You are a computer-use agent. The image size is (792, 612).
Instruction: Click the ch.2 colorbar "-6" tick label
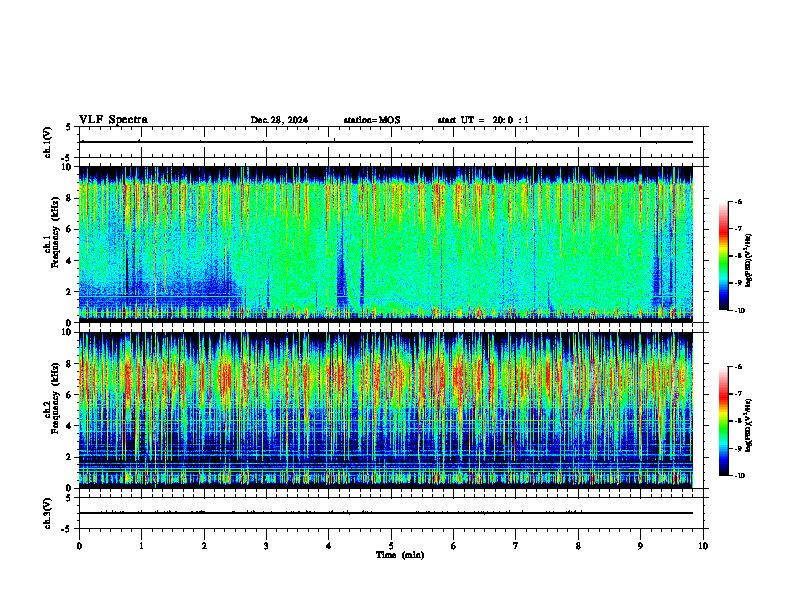pyautogui.click(x=738, y=367)
